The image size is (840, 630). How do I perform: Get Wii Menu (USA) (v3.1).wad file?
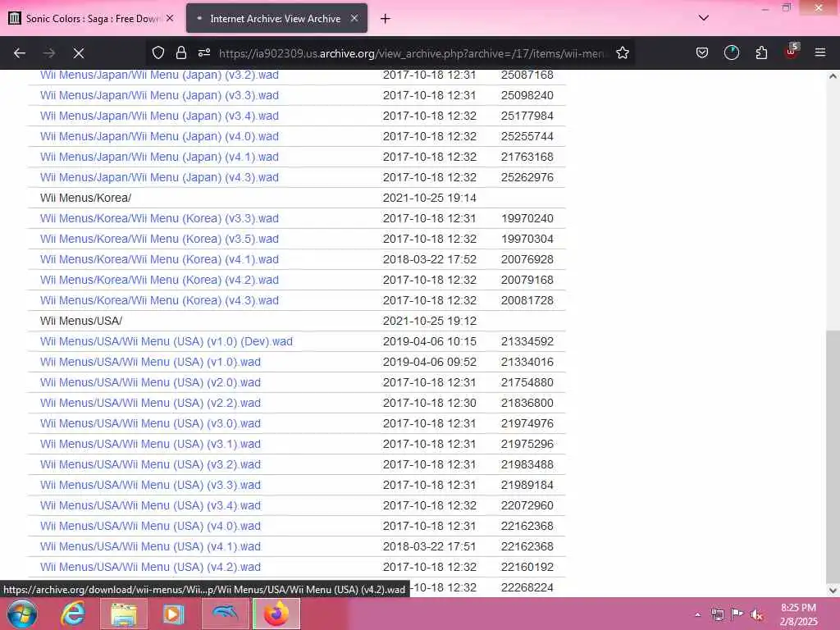pyautogui.click(x=150, y=444)
